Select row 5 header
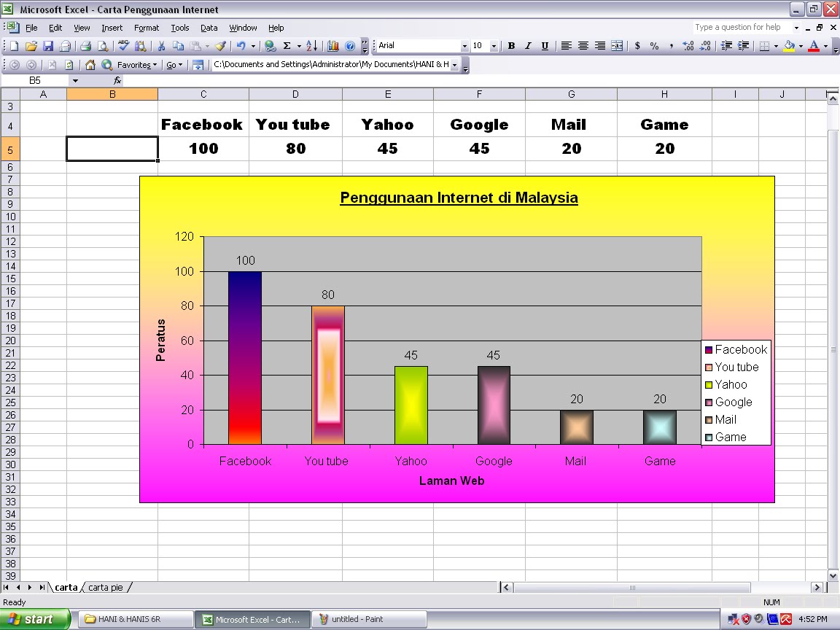The width and height of the screenshot is (840, 630). (10, 149)
